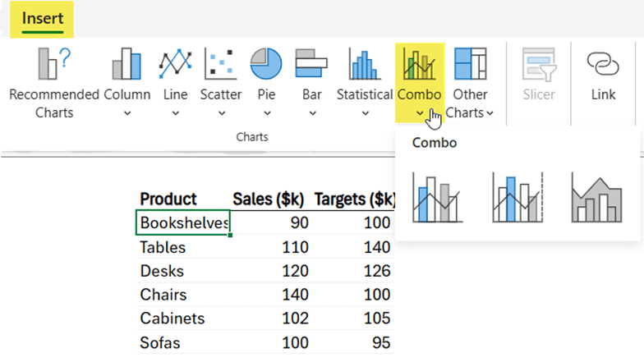This screenshot has height=362, width=644.
Task: Expand the Column chart dropdown arrow
Action: [127, 113]
